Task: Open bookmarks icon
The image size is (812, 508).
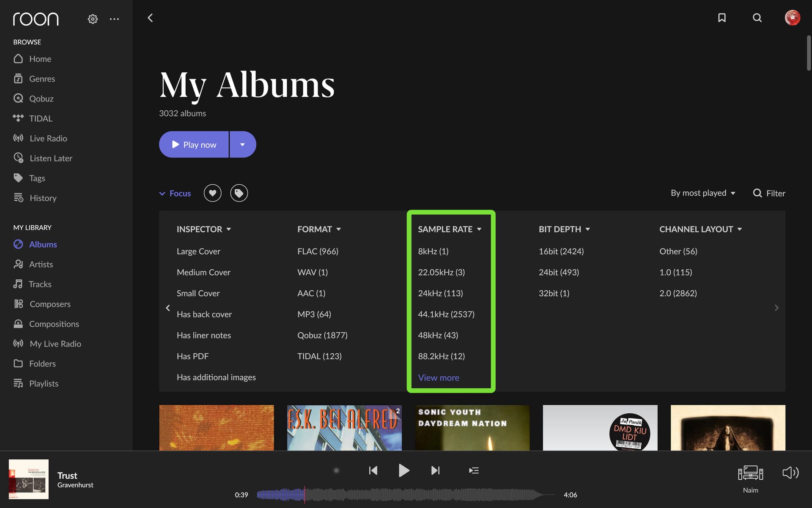Action: 722,18
